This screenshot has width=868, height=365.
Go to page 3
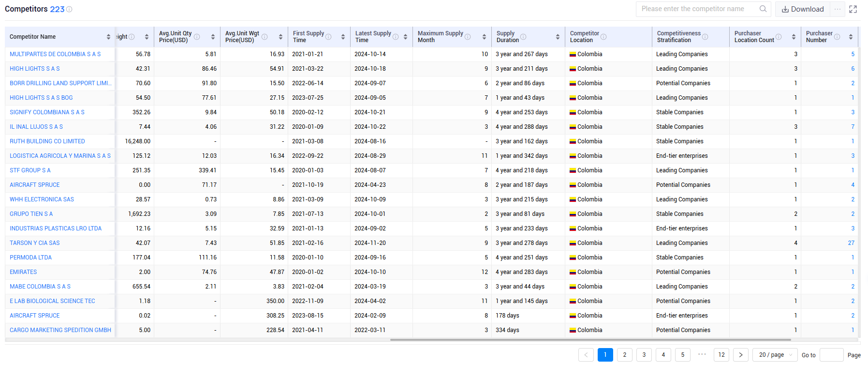644,355
